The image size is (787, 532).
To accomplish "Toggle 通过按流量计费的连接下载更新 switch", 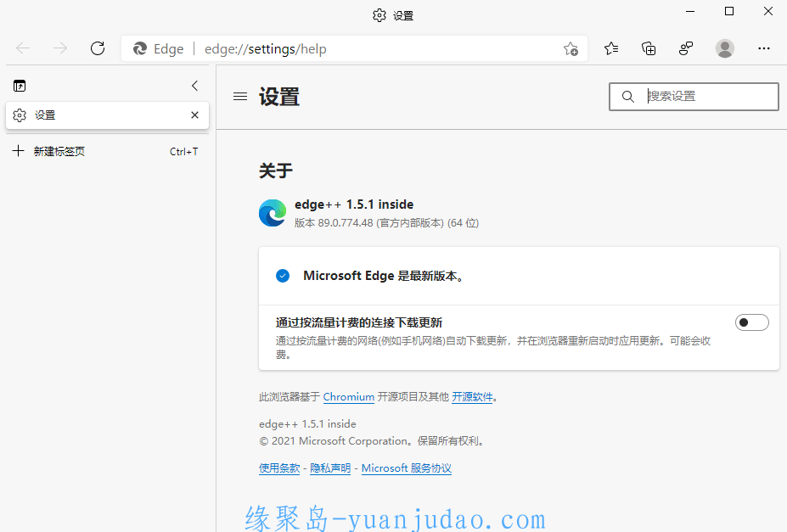I will tap(752, 322).
